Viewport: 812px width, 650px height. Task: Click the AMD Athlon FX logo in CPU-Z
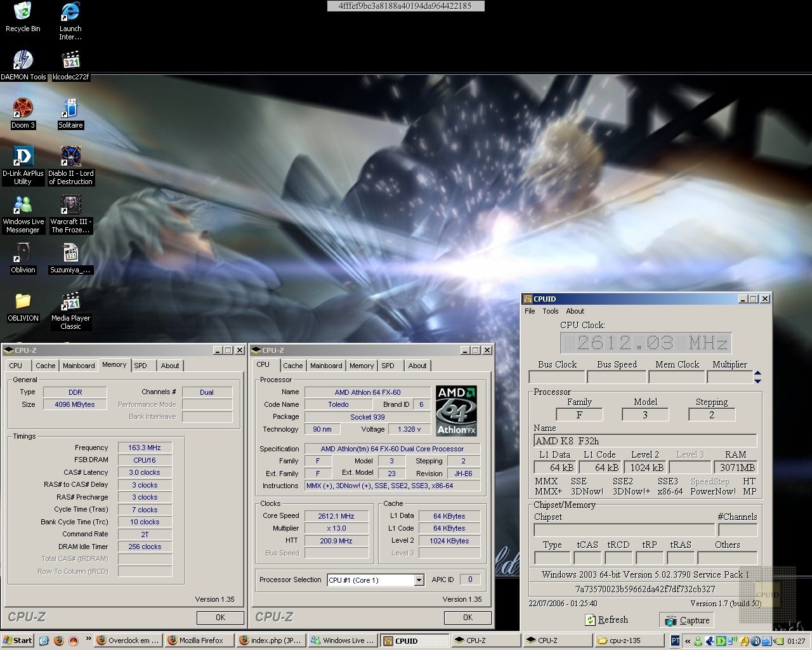[456, 411]
